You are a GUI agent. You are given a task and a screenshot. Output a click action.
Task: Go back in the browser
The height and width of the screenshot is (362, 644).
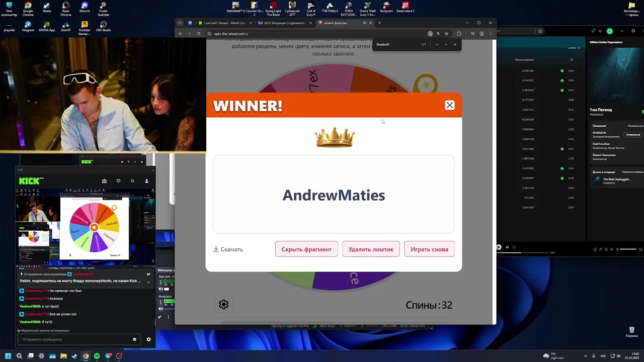(181, 34)
